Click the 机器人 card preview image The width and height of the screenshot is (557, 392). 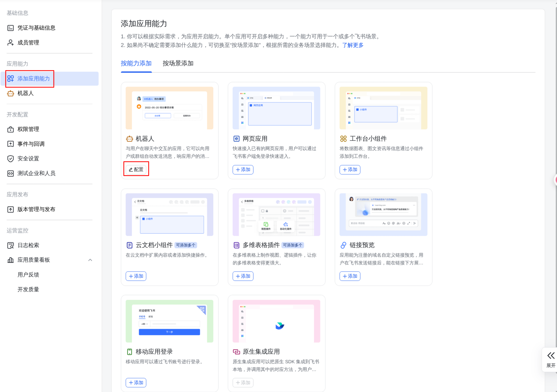pyautogui.click(x=169, y=108)
